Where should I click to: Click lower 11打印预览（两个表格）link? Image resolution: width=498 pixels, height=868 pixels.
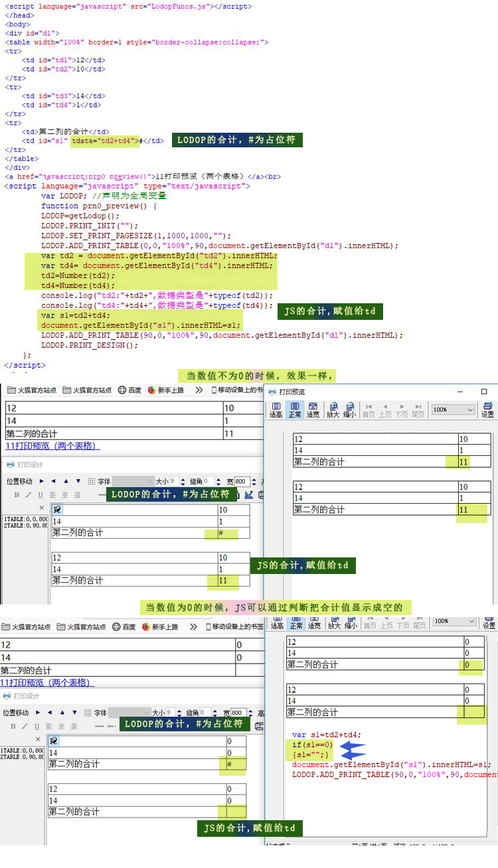pyautogui.click(x=46, y=682)
